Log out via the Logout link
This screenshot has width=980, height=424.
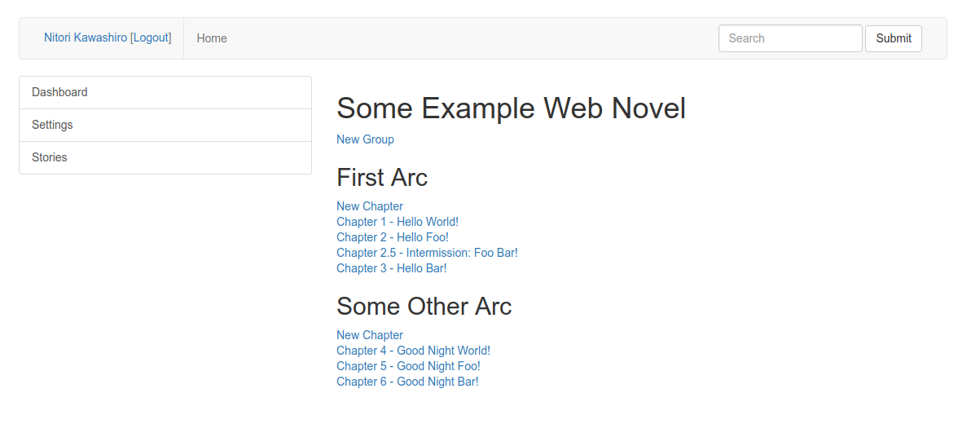tap(151, 38)
